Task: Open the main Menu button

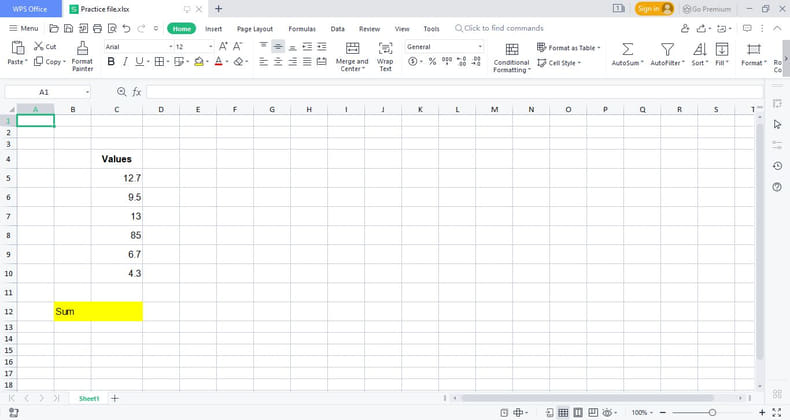Action: click(24, 28)
